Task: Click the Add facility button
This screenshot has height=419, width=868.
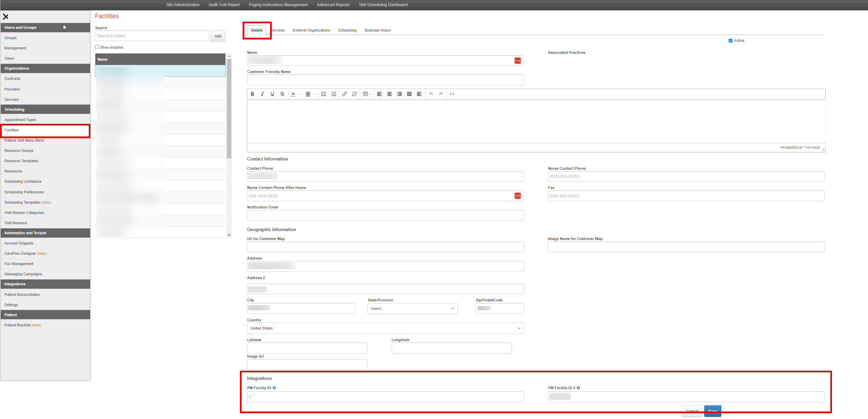Action: 218,36
